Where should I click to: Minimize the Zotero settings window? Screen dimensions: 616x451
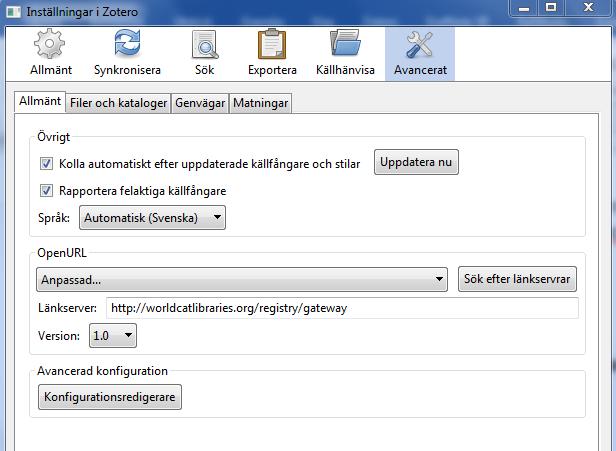[524, 8]
